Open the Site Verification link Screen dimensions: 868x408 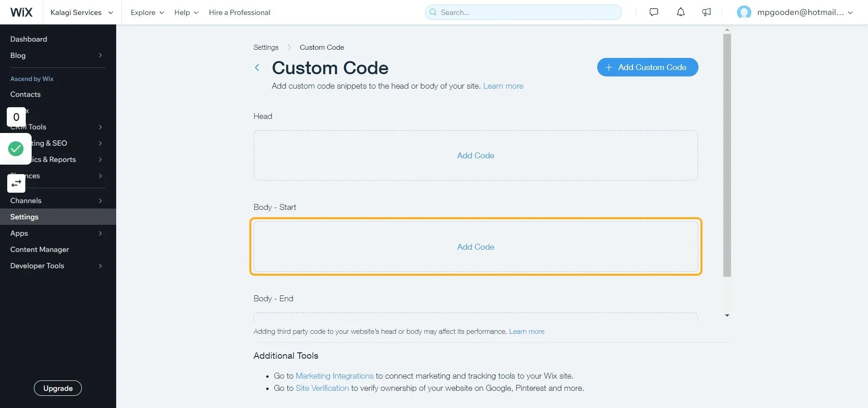[x=322, y=388]
